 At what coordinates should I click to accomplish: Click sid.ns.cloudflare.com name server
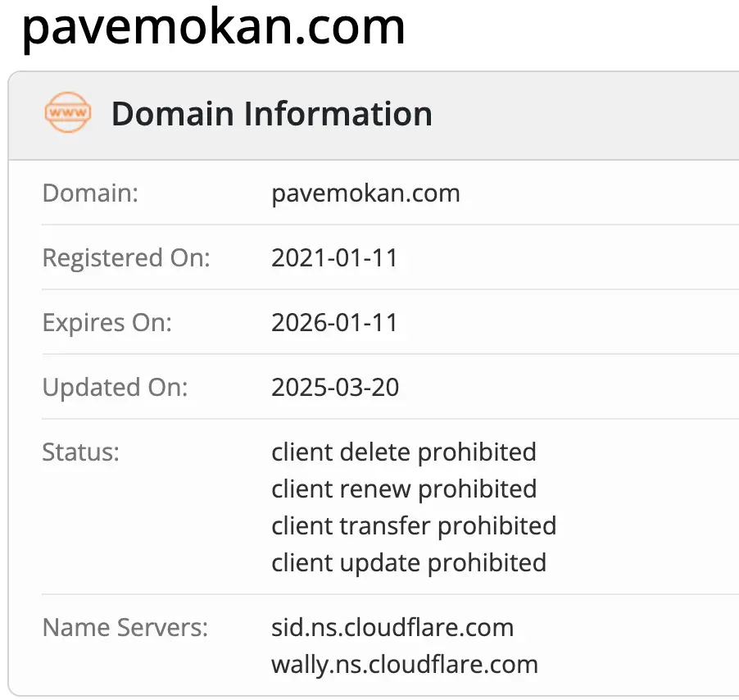pos(392,628)
